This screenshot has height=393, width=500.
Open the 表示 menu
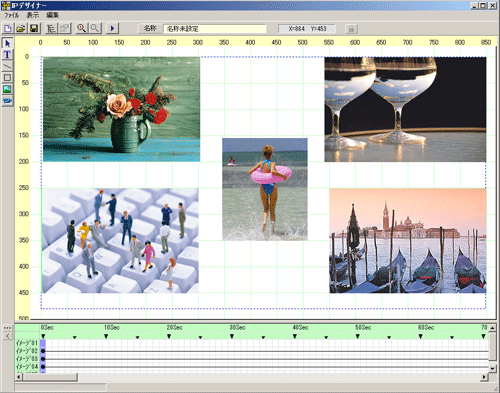[33, 15]
